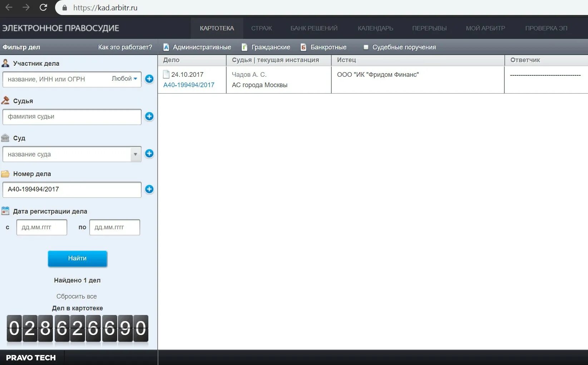Viewport: 588px width, 365px height.
Task: Open the СТРАЖ tab
Action: point(262,28)
